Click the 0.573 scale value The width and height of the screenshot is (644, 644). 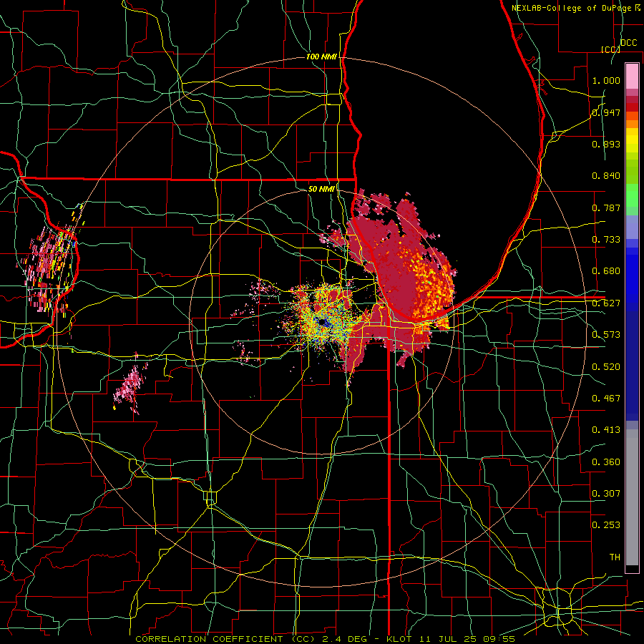(606, 335)
